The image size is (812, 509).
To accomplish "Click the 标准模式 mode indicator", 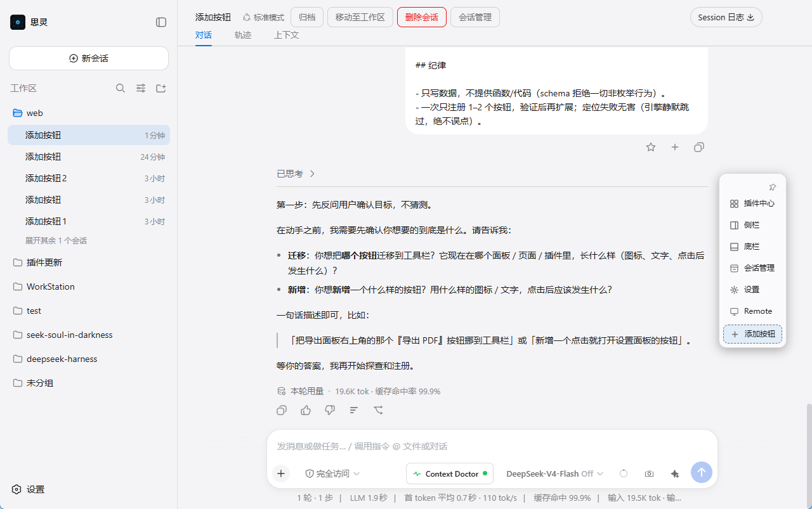I will pyautogui.click(x=263, y=18).
